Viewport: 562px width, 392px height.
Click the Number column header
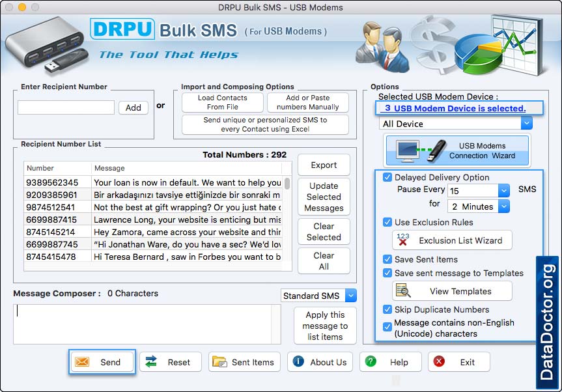57,168
